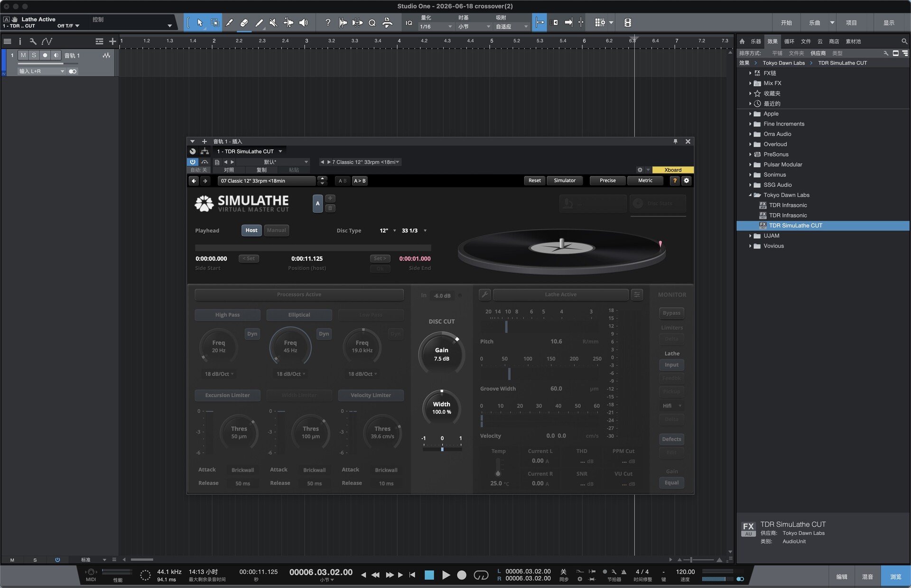This screenshot has width=911, height=588.
Task: Toggle monitor Bypass button
Action: tap(671, 313)
